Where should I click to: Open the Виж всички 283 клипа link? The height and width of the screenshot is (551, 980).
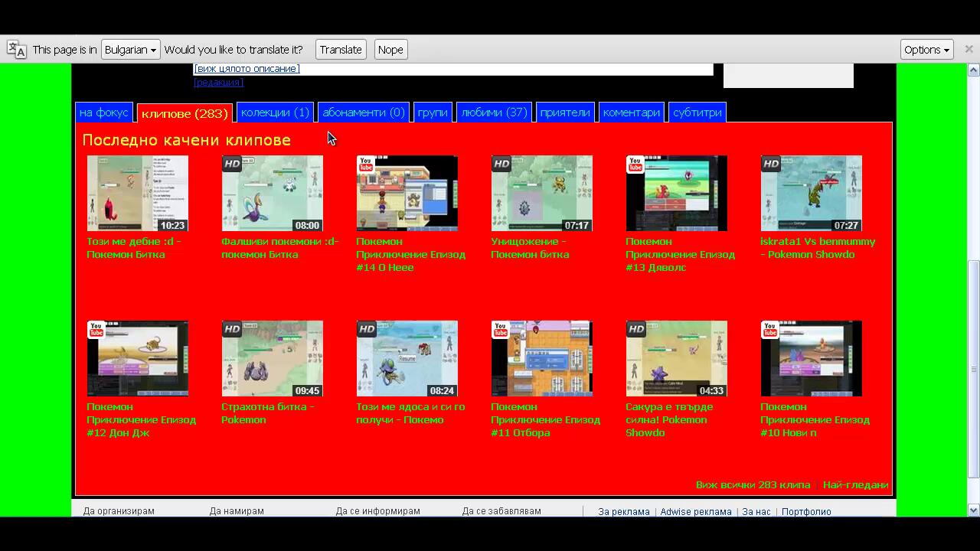pos(753,485)
